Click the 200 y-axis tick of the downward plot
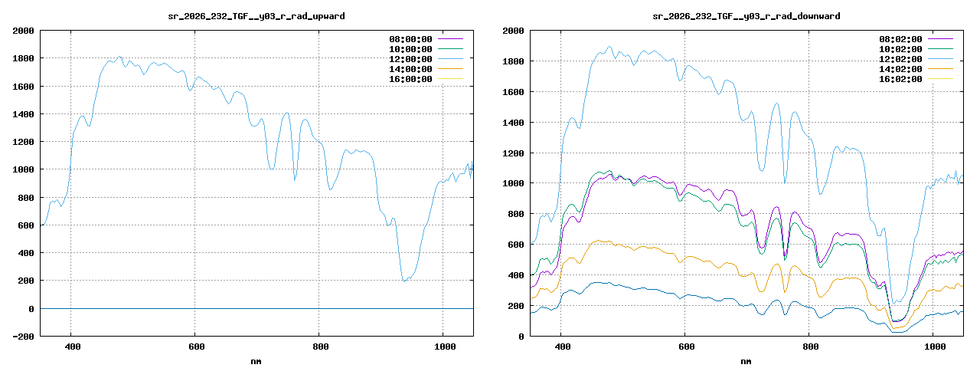 [516, 306]
